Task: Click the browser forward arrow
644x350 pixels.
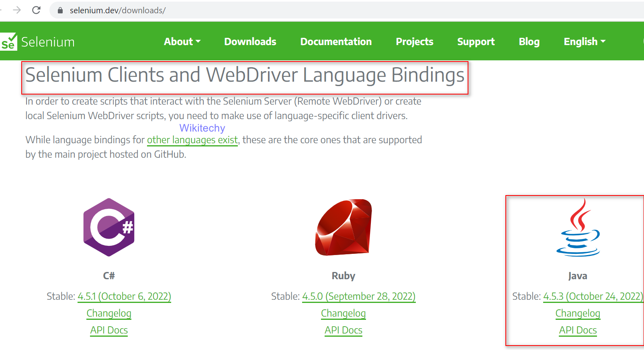Action: 17,10
